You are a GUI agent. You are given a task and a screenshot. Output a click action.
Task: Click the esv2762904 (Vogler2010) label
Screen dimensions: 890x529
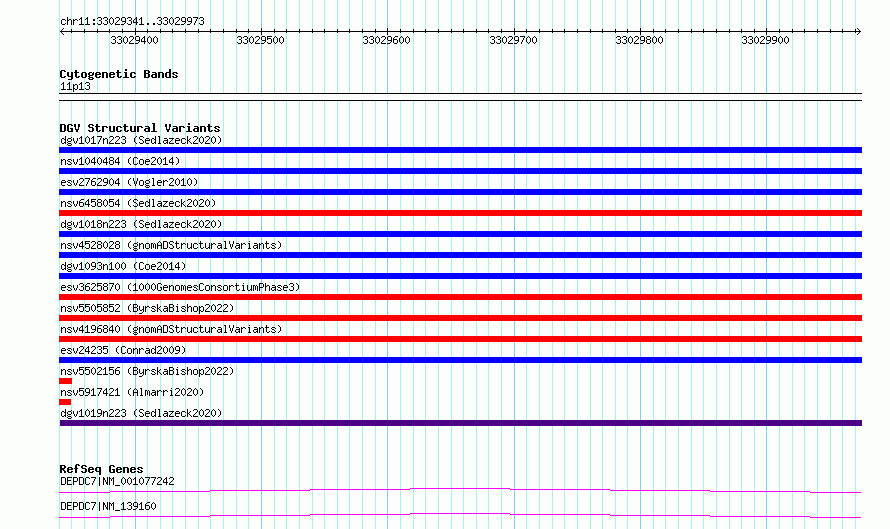pyautogui.click(x=129, y=182)
